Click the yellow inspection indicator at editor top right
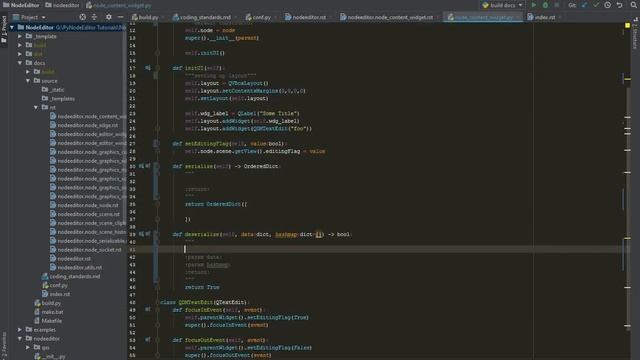The image size is (640, 360). pos(628,25)
